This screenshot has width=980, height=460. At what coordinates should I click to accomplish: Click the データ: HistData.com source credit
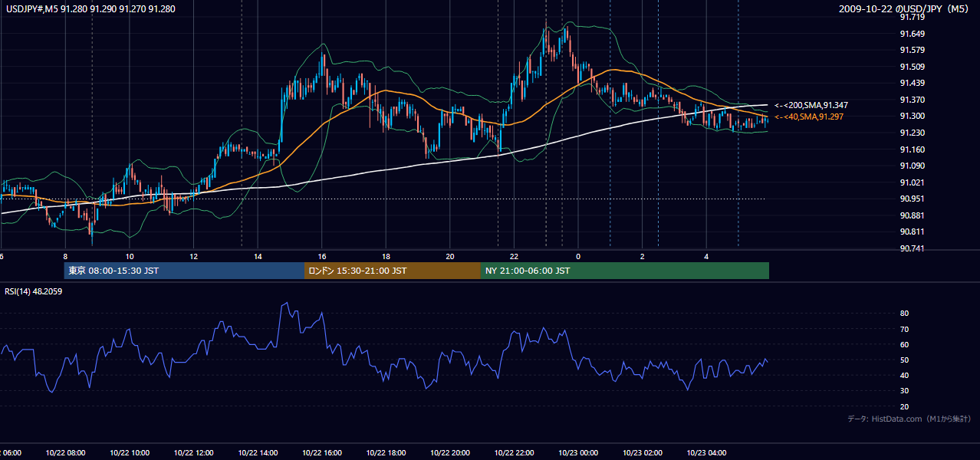909,419
